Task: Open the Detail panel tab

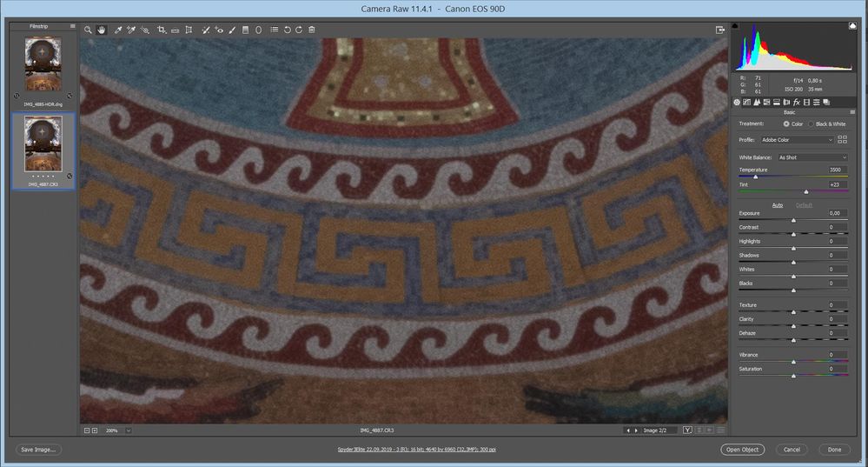Action: (757, 102)
